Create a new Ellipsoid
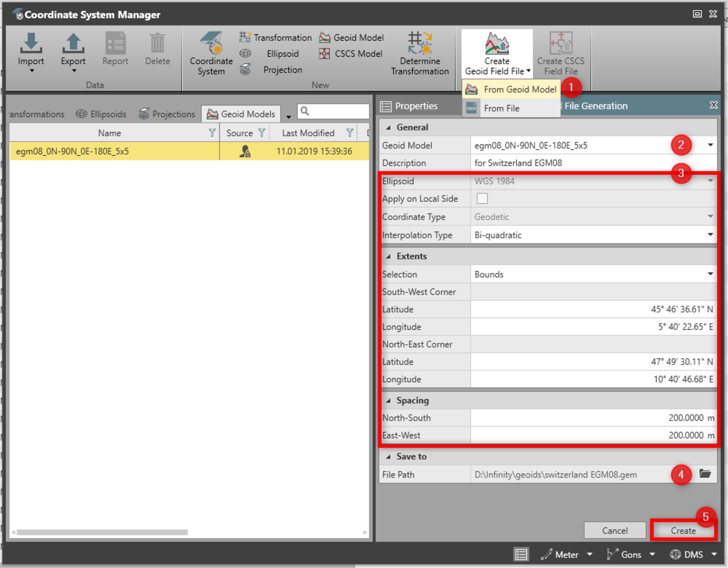Image resolution: width=728 pixels, height=568 pixels. [269, 54]
